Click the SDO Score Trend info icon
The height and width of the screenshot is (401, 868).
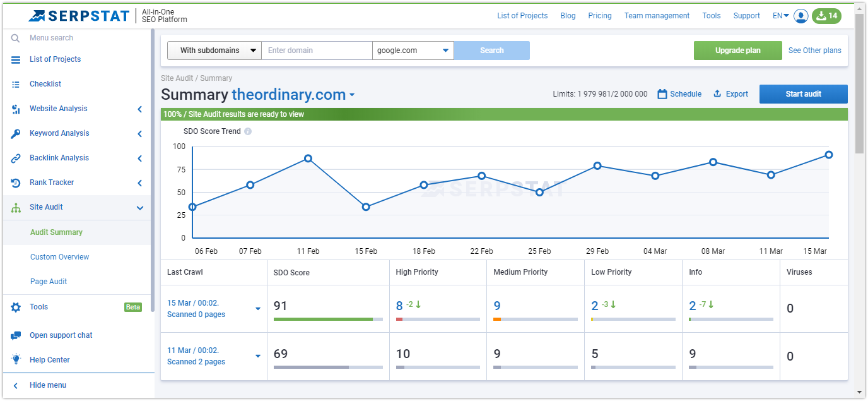pyautogui.click(x=248, y=131)
